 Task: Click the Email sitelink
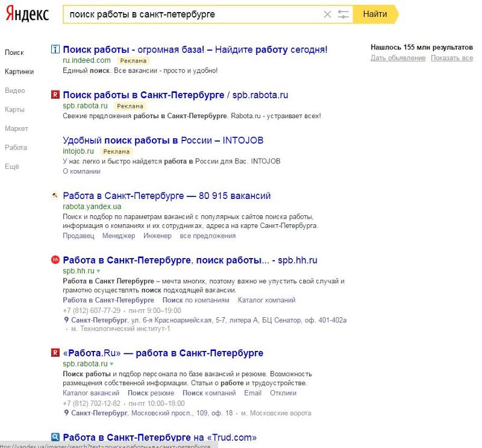click(x=252, y=393)
